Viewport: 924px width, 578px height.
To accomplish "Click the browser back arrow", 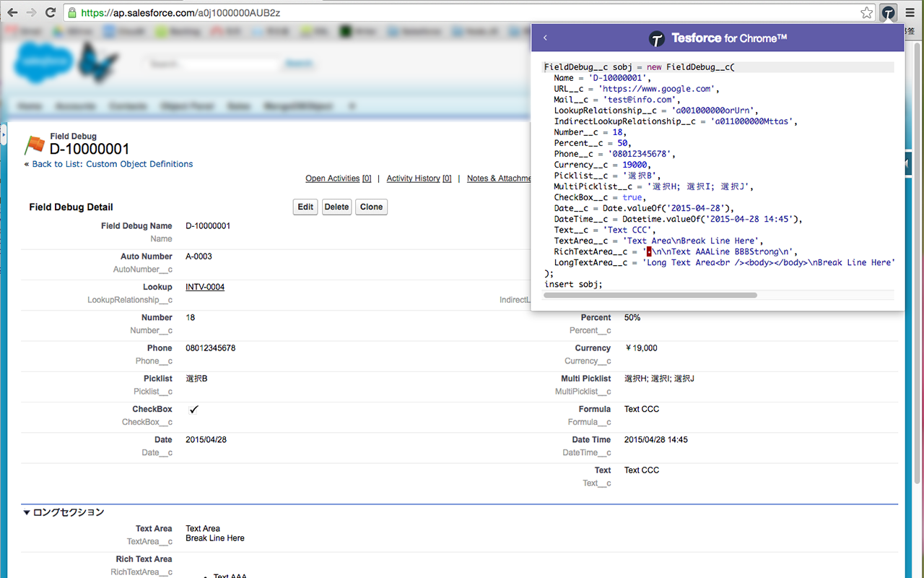I will pos(12,13).
